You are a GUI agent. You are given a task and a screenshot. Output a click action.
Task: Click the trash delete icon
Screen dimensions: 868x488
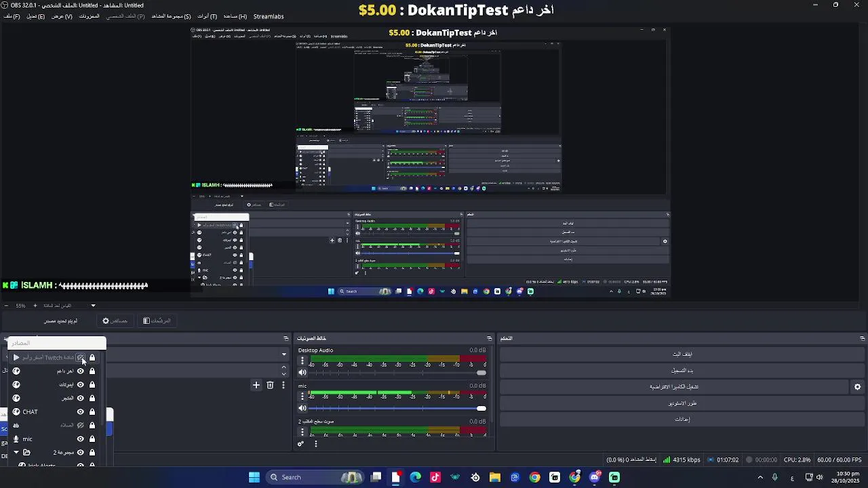(x=270, y=385)
